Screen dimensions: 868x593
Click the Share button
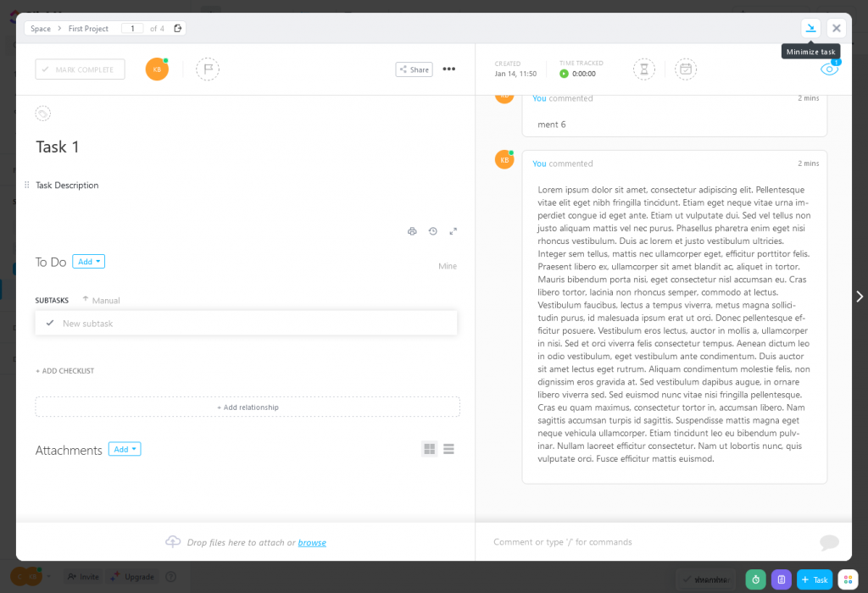[x=414, y=69]
